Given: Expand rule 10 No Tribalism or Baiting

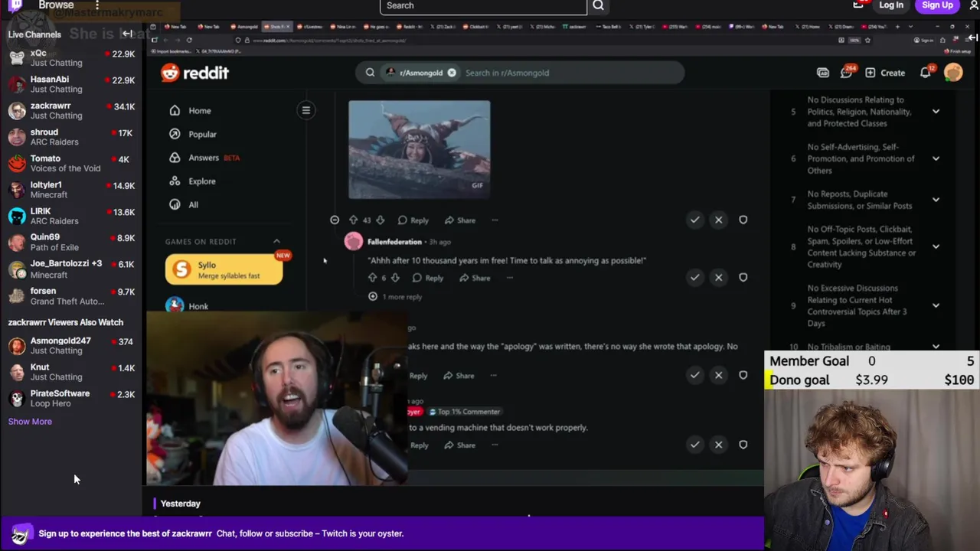Looking at the screenshot, I should click(936, 347).
